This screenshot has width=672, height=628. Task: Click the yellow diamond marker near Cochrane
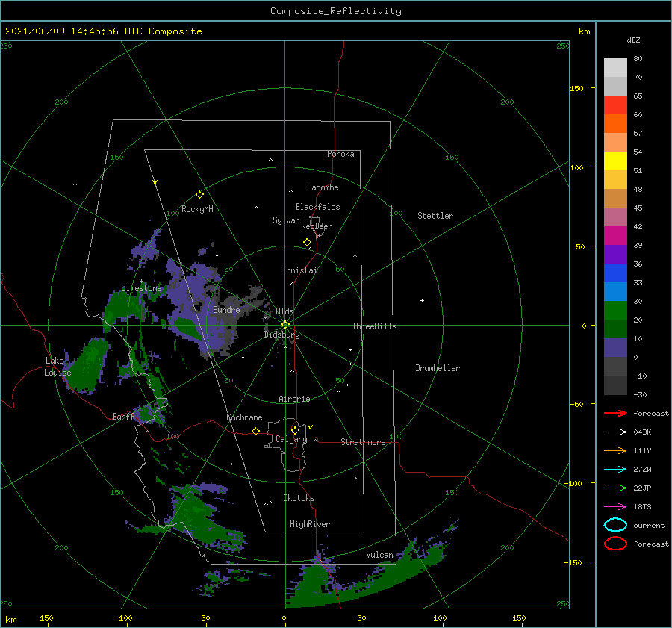(256, 431)
